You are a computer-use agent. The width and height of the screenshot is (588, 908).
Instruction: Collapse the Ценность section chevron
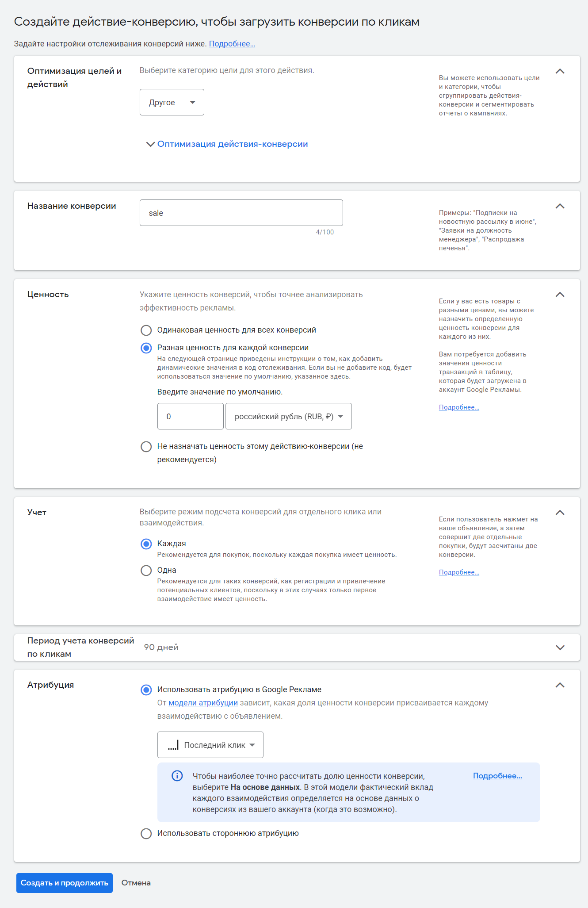[560, 295]
